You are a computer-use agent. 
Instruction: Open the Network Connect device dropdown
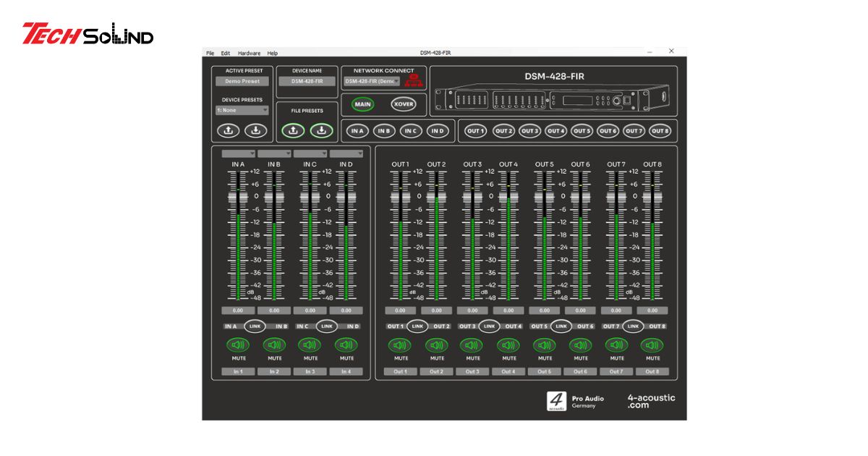pyautogui.click(x=372, y=81)
